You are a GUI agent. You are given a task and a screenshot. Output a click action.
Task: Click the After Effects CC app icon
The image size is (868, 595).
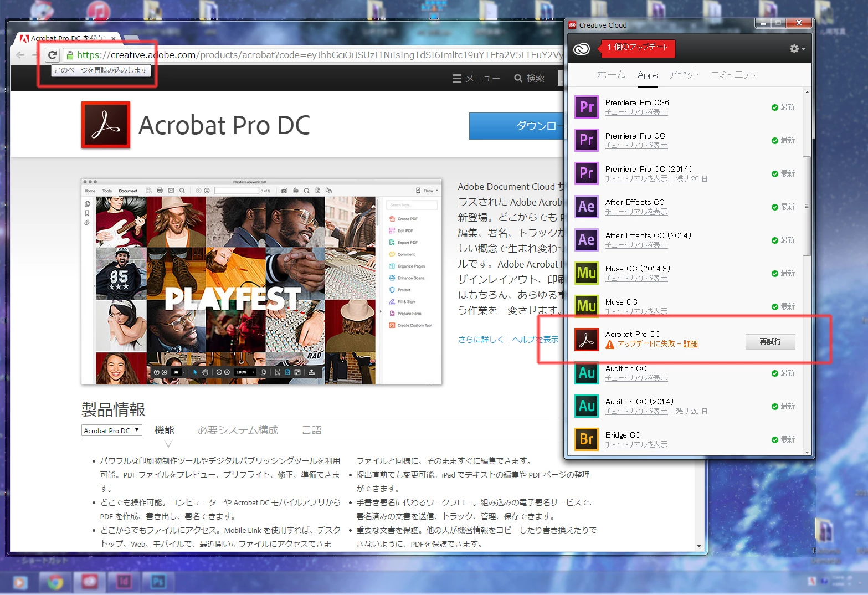pos(587,207)
